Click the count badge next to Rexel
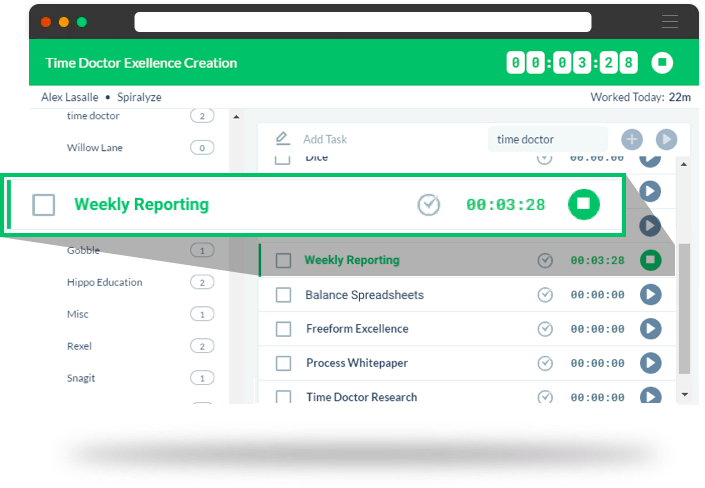This screenshot has width=705, height=488. tap(202, 346)
